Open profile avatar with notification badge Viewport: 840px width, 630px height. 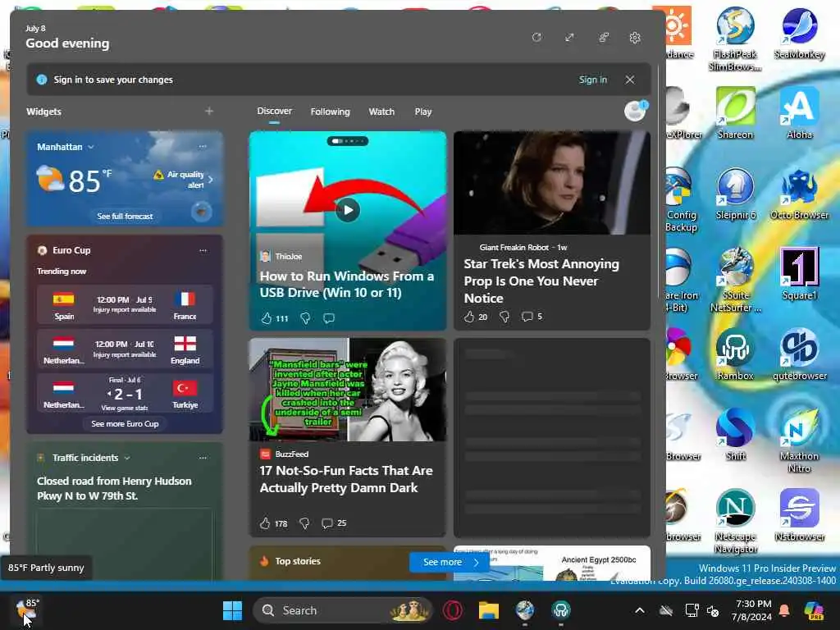click(636, 111)
